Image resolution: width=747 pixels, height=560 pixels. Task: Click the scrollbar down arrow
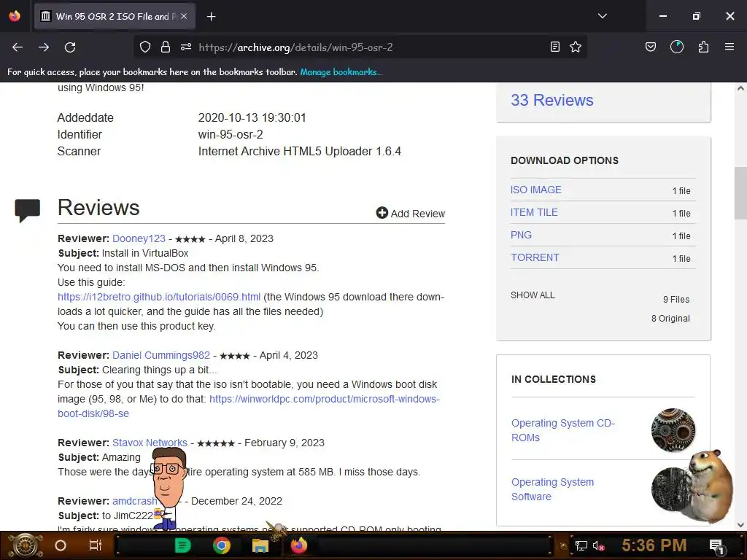click(740, 525)
